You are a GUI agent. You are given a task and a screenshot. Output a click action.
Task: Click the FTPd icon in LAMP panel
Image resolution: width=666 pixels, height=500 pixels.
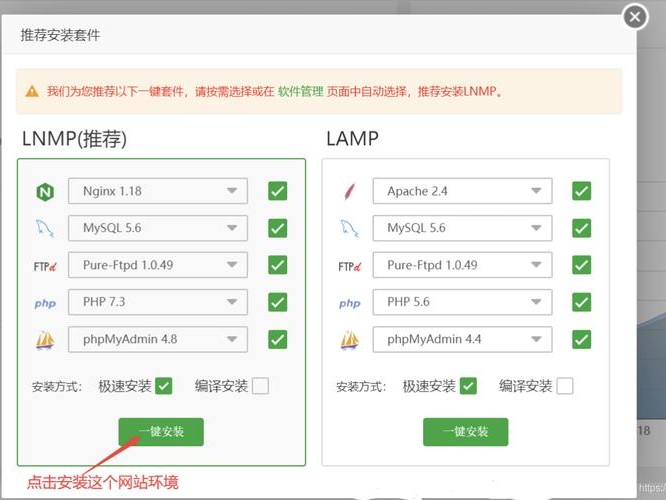(x=350, y=266)
